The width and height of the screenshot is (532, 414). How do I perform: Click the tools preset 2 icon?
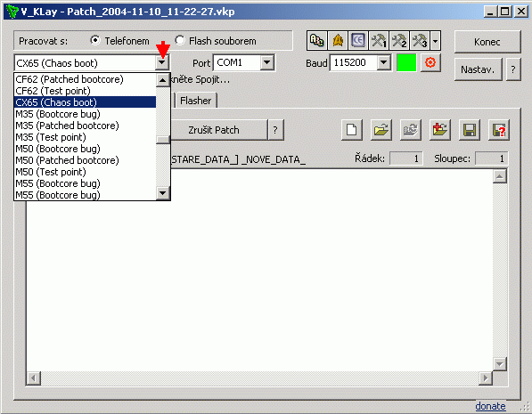click(x=399, y=41)
